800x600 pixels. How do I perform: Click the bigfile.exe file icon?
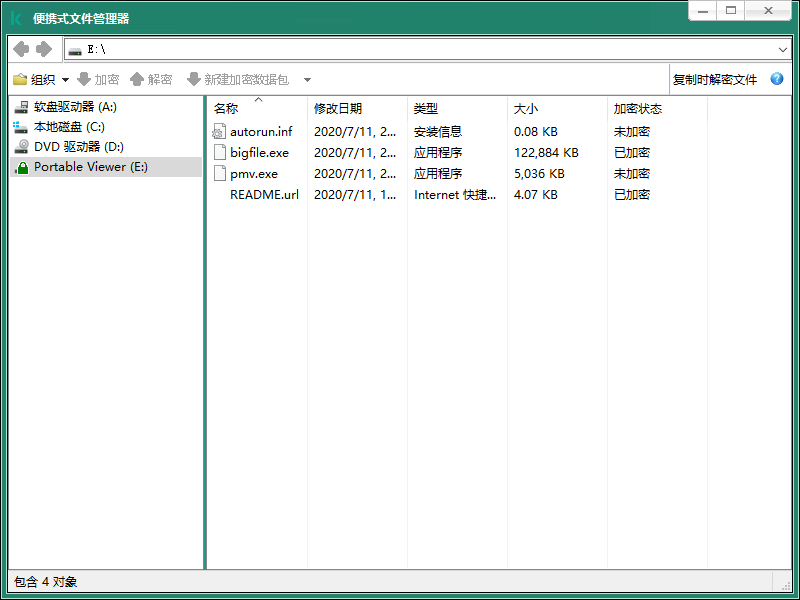tap(220, 153)
